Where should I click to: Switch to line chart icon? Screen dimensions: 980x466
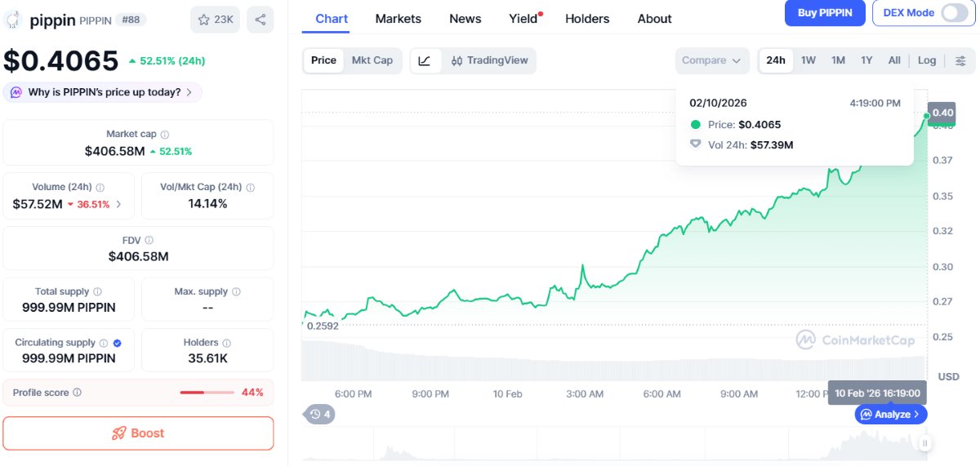pyautogui.click(x=425, y=60)
